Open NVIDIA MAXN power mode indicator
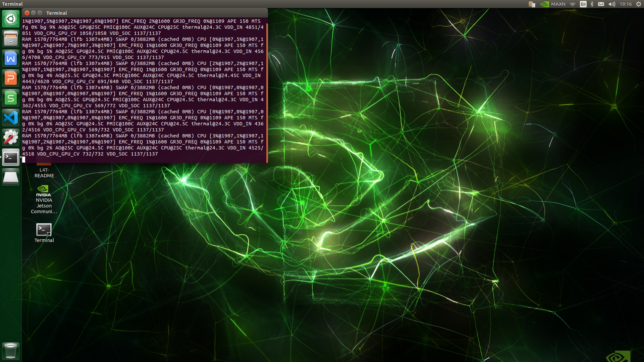Screen dimensions: 644x362 tap(553, 4)
